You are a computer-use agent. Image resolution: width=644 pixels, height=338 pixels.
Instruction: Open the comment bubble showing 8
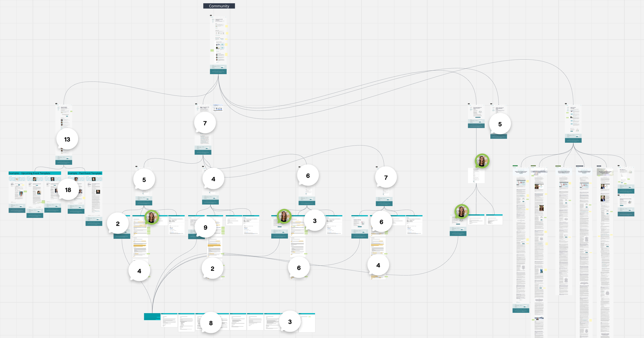tap(211, 323)
